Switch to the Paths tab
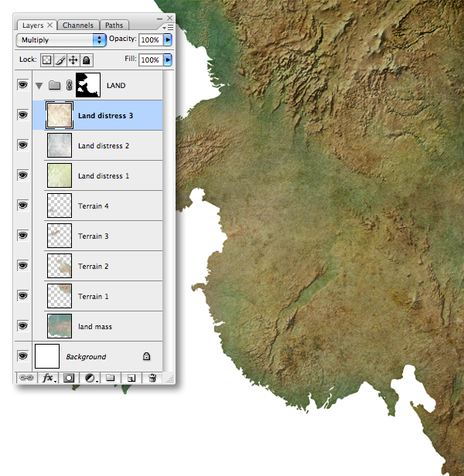The width and height of the screenshot is (464, 476). pos(114,25)
